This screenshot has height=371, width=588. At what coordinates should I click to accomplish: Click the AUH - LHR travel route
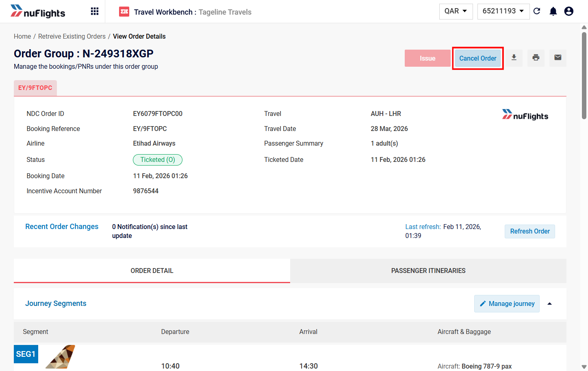coord(386,113)
